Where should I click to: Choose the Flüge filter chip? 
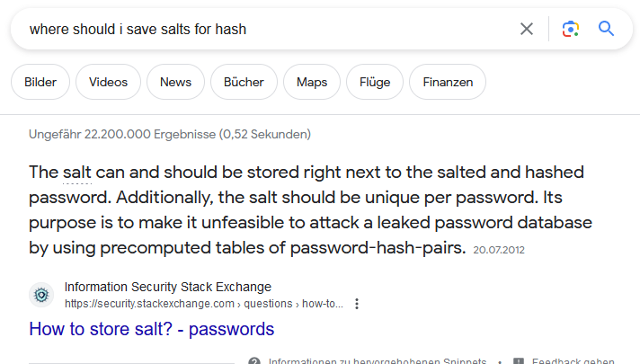coord(374,82)
